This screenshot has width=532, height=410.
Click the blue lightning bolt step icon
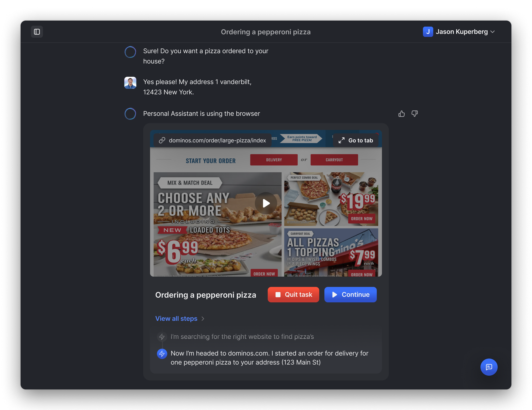(162, 354)
